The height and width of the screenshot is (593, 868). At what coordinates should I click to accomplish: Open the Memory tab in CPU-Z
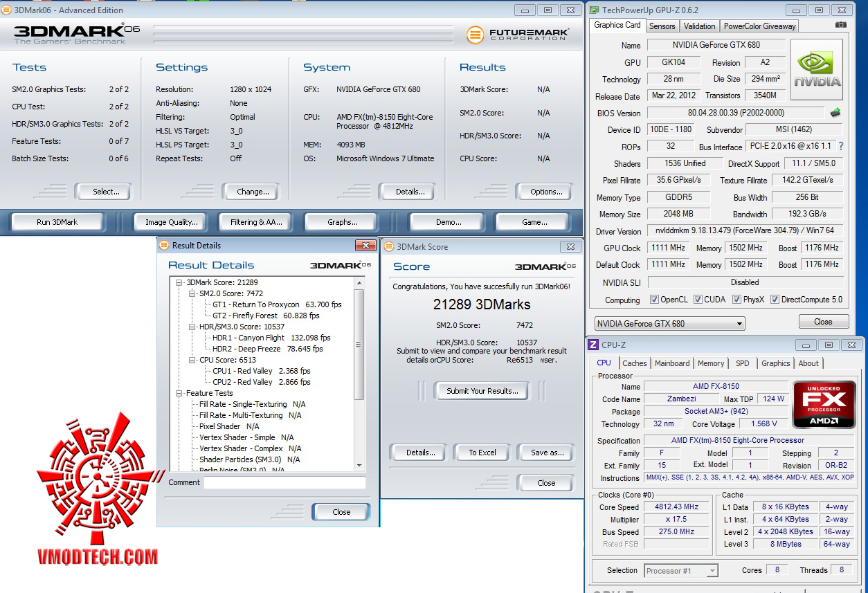[711, 363]
